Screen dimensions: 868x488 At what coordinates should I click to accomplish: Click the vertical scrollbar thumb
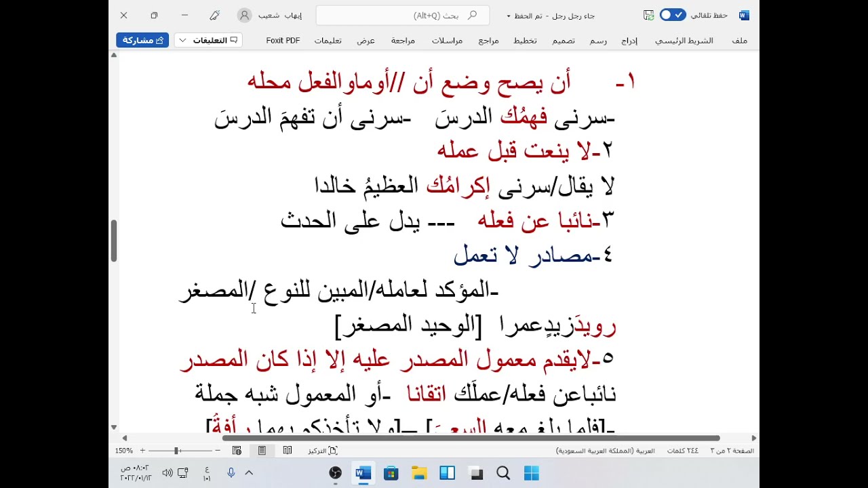[114, 241]
